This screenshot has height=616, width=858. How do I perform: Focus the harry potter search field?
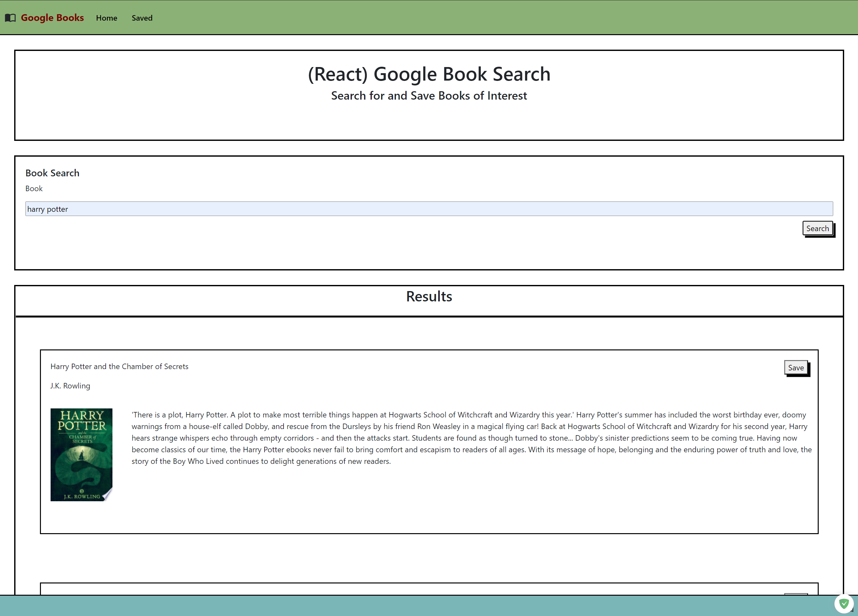(429, 209)
